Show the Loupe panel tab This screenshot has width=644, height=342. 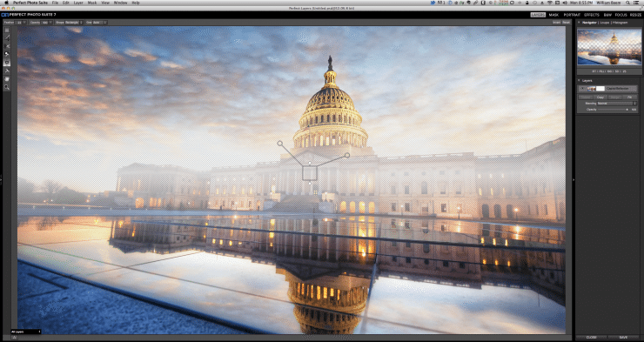[x=605, y=22]
